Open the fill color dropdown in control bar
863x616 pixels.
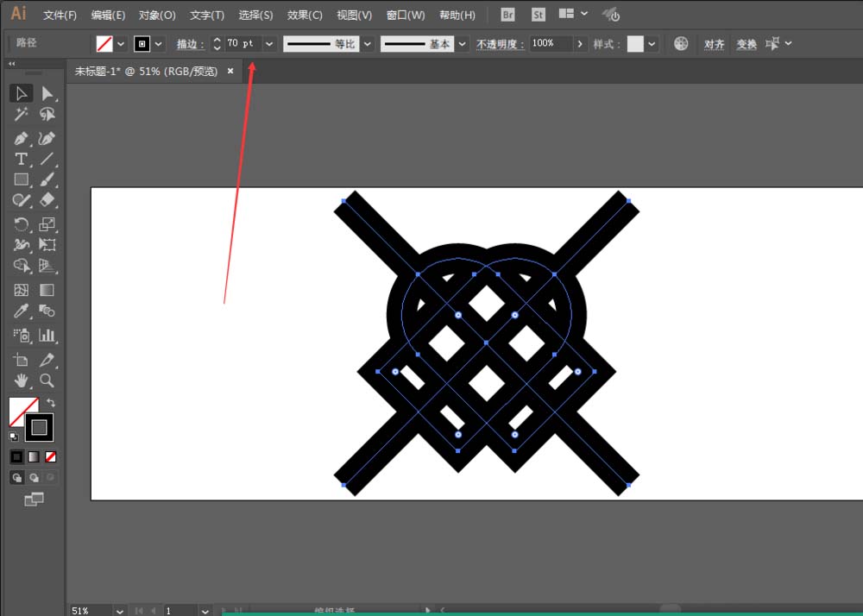point(121,44)
